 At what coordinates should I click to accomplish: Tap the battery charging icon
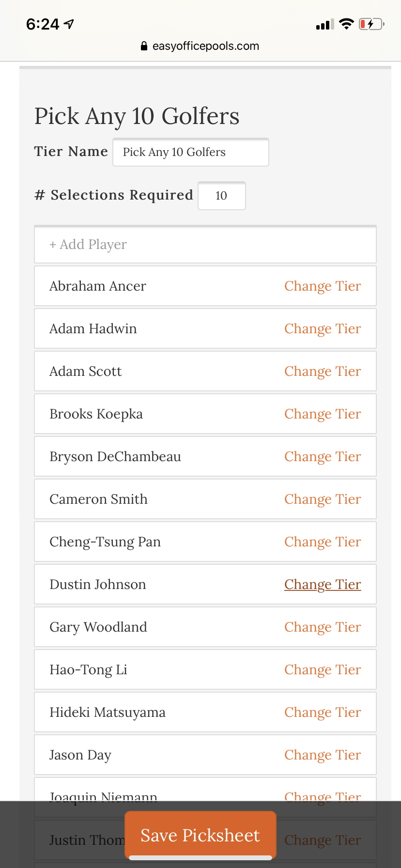[371, 24]
